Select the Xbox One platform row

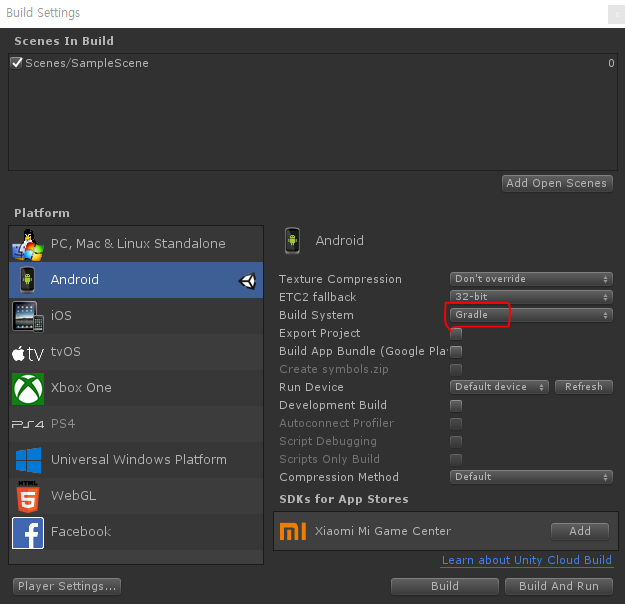136,388
